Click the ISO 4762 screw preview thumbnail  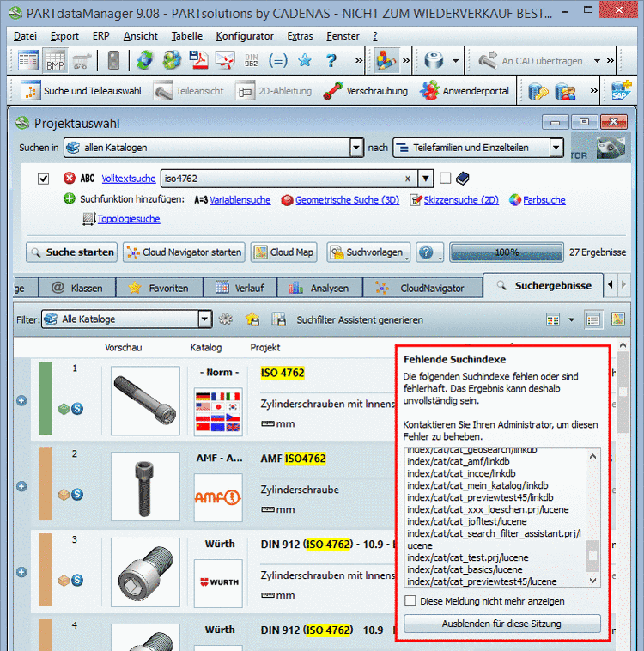point(145,400)
